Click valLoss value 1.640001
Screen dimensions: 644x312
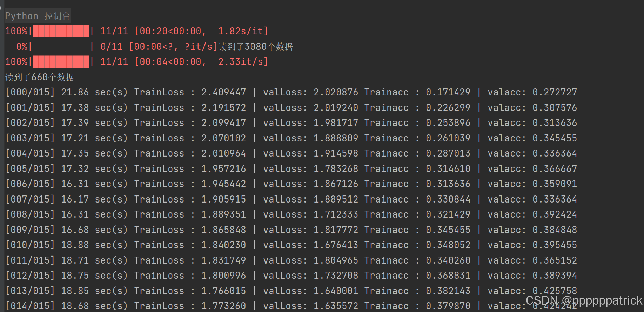tap(336, 291)
